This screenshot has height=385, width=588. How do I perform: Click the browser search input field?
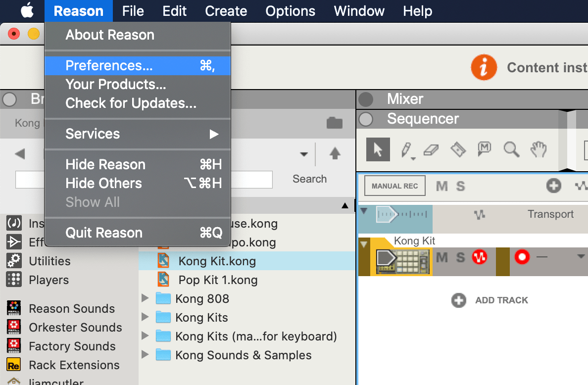tap(144, 180)
